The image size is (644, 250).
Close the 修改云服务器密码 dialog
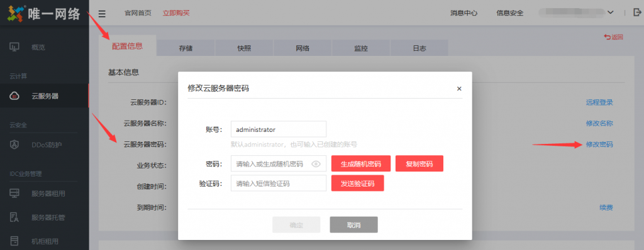(x=459, y=89)
